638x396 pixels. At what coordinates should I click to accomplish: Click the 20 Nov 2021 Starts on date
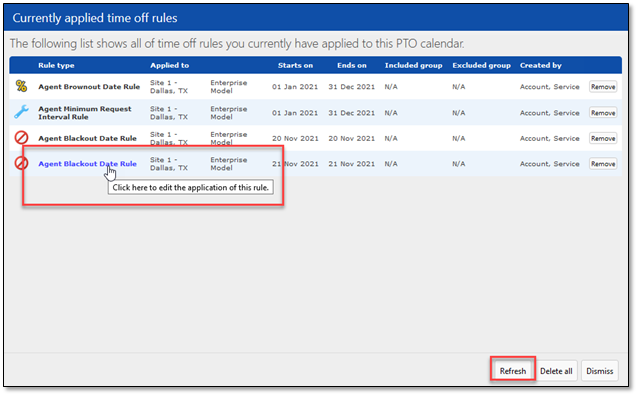click(295, 138)
